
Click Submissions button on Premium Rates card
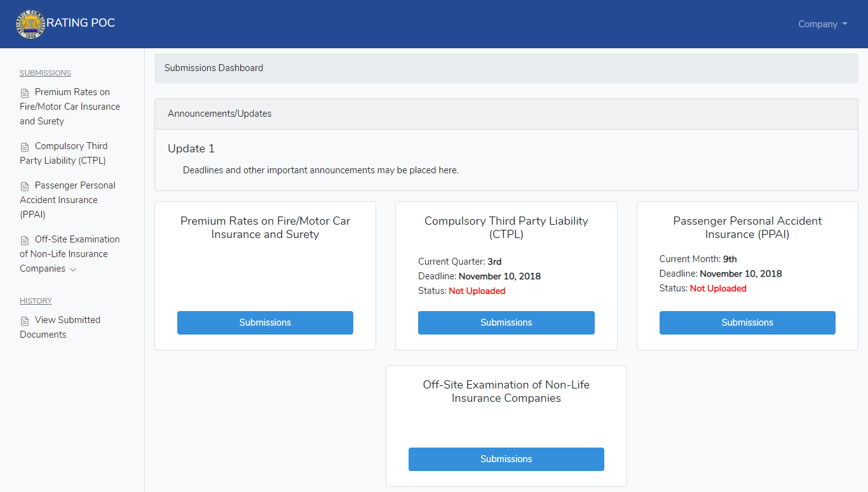(265, 322)
